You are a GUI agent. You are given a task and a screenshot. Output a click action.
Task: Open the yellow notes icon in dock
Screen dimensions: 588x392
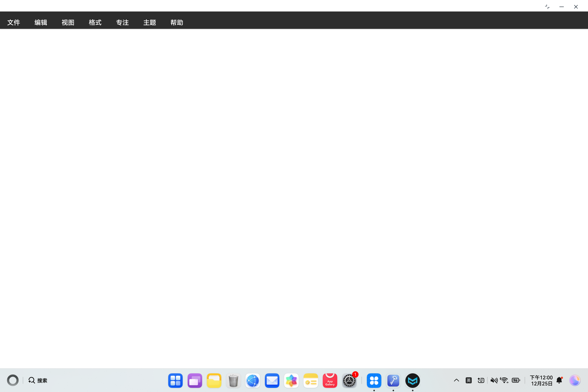[311, 381]
